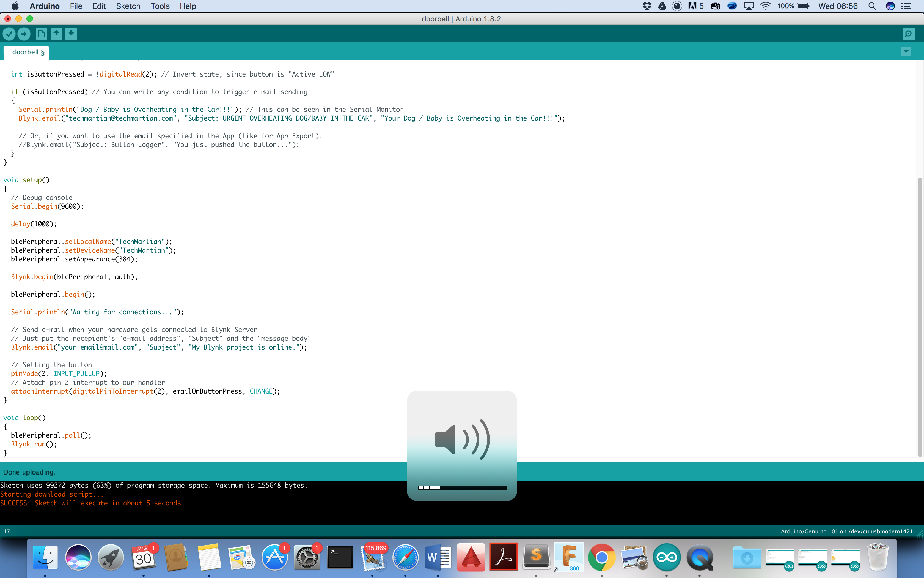Click the Adobe 5 menu bar icon

(x=696, y=6)
